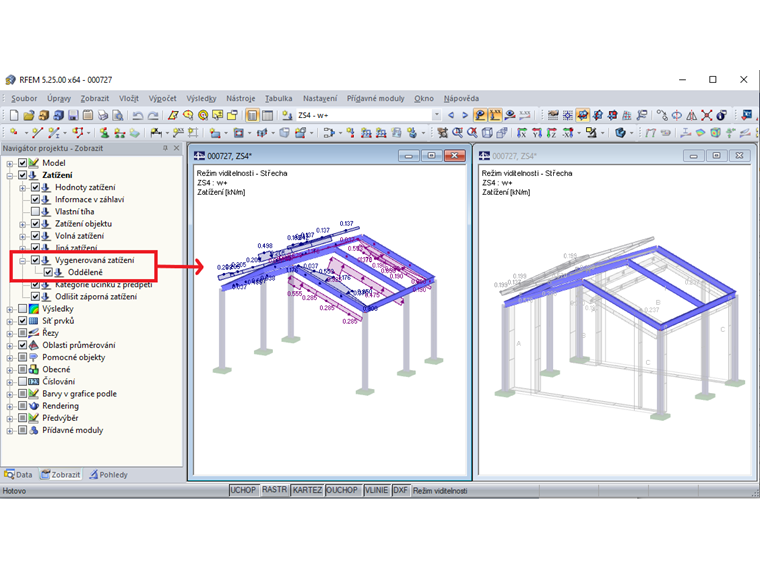The width and height of the screenshot is (760, 570).
Task: Redo the last action
Action: pos(153,115)
